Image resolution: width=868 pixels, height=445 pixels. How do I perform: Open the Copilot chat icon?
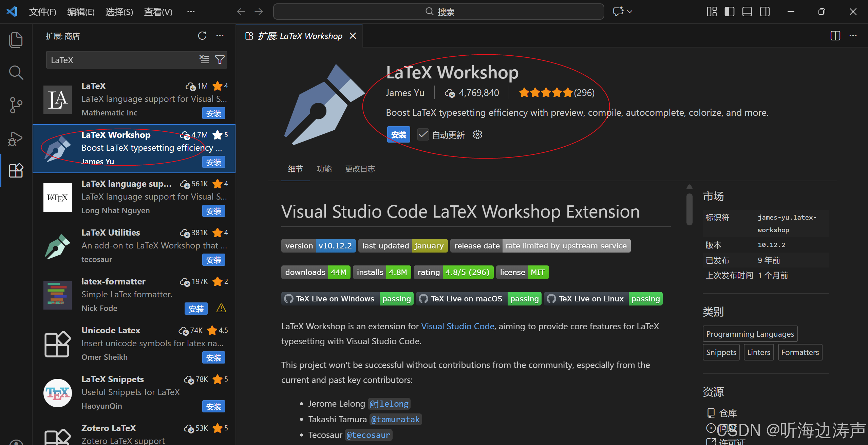618,12
